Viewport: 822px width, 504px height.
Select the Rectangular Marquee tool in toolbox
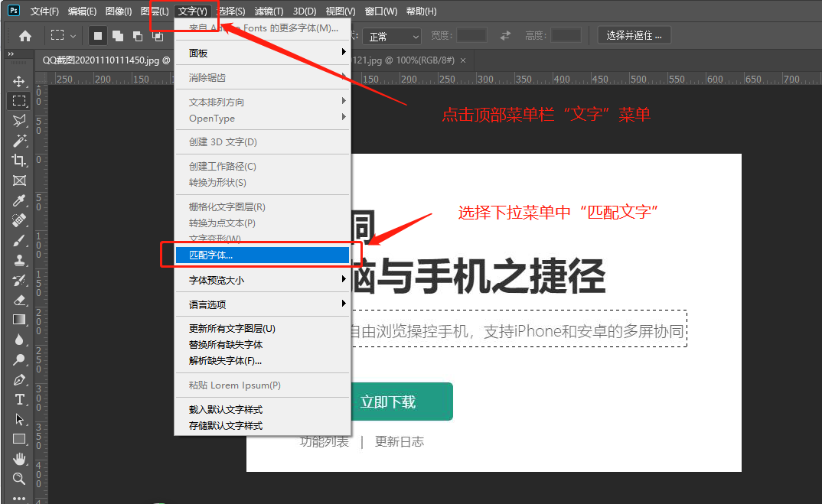click(x=19, y=101)
